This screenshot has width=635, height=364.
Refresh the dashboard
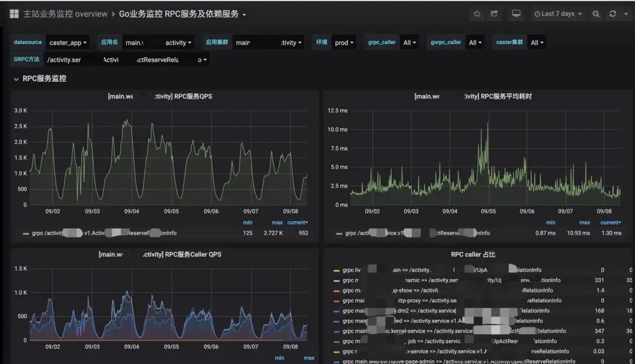click(x=613, y=14)
